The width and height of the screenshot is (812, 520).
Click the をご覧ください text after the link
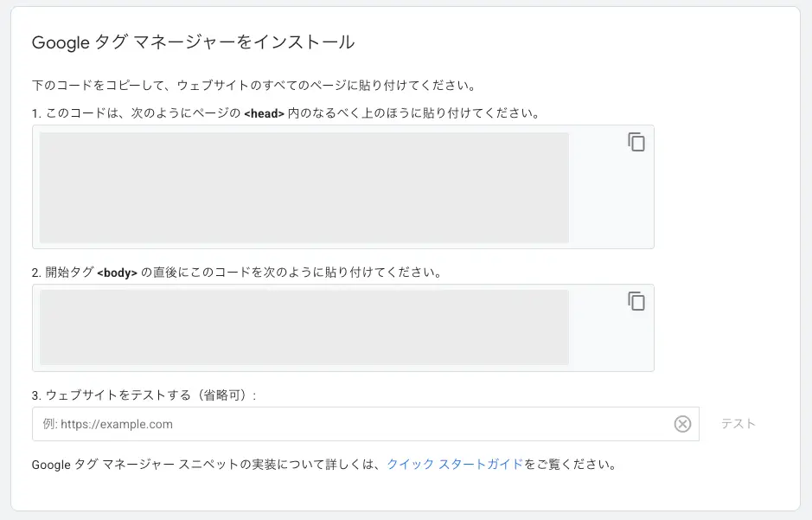coord(571,465)
